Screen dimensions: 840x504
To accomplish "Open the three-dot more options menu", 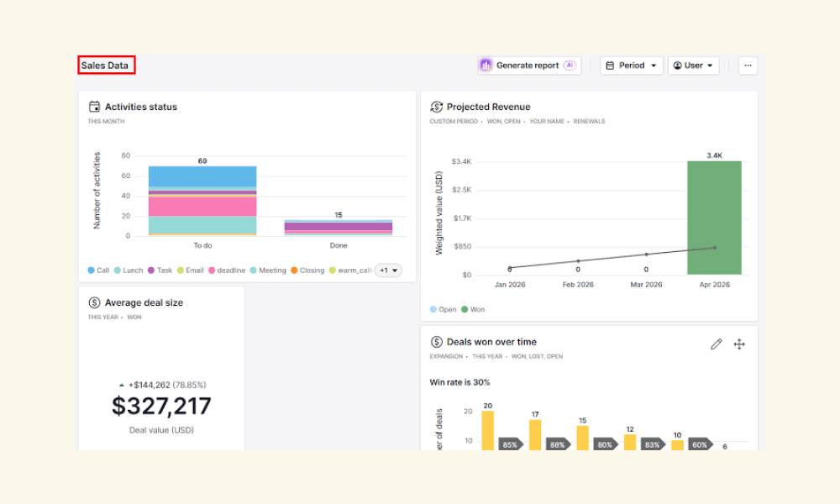I will [x=748, y=66].
